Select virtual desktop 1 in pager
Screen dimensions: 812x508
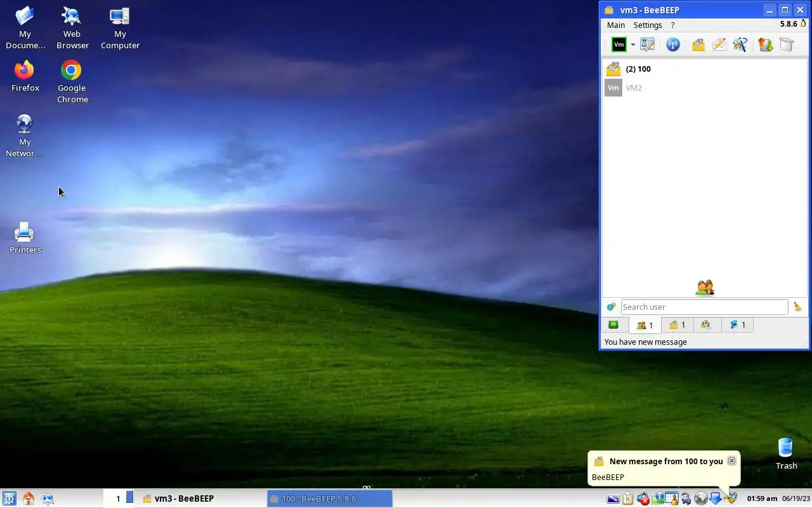pyautogui.click(x=118, y=498)
